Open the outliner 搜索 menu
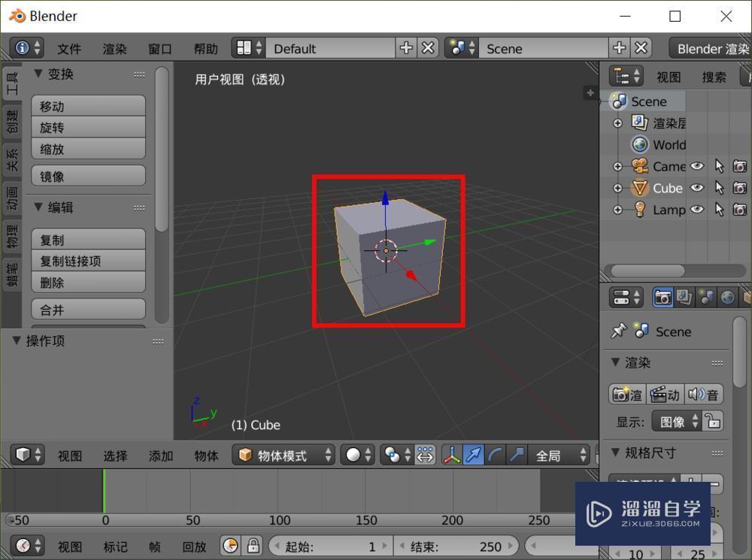The width and height of the screenshot is (752, 560). coord(714,77)
